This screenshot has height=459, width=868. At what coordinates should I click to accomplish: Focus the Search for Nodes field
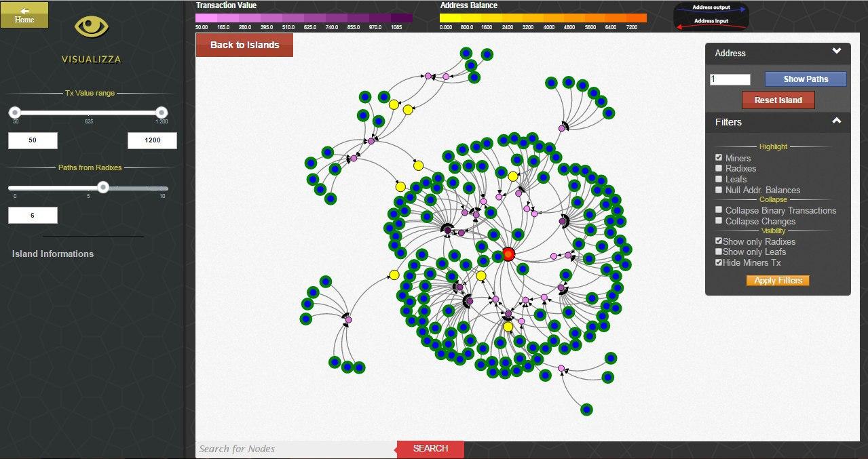tap(296, 449)
